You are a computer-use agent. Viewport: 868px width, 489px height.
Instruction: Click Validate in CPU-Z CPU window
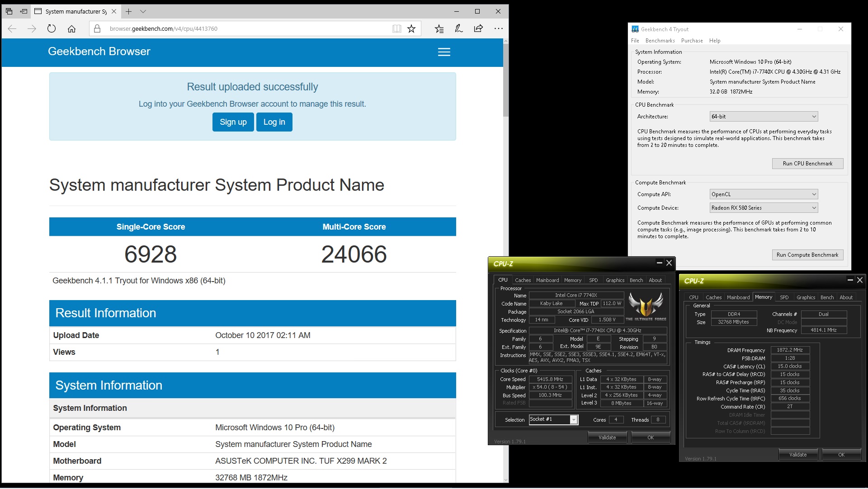[607, 437]
